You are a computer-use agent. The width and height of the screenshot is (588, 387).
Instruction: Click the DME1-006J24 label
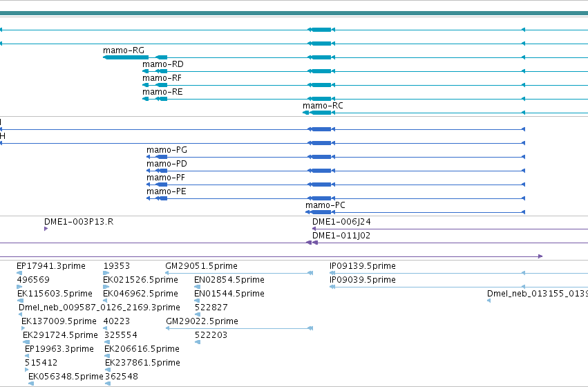341,222
